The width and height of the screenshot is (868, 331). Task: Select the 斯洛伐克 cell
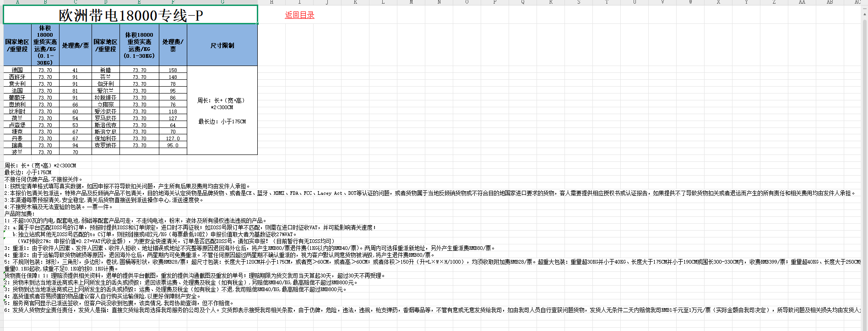point(106,125)
